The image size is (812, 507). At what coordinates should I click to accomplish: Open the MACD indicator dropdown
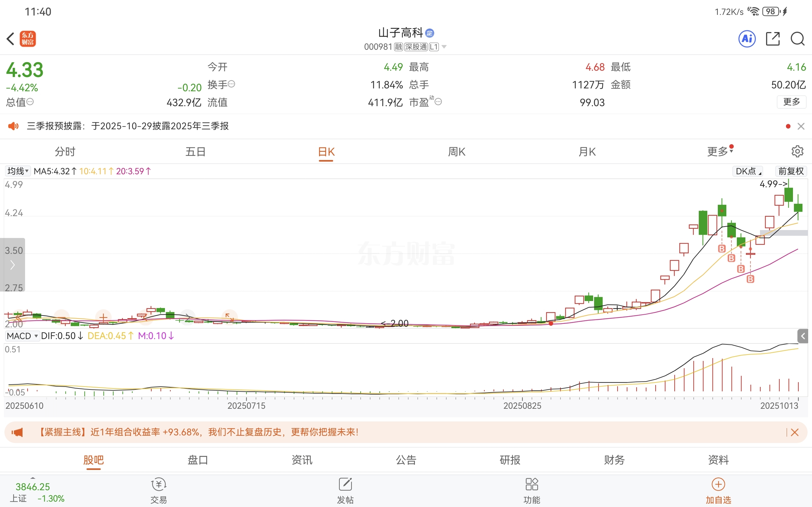pyautogui.click(x=22, y=336)
